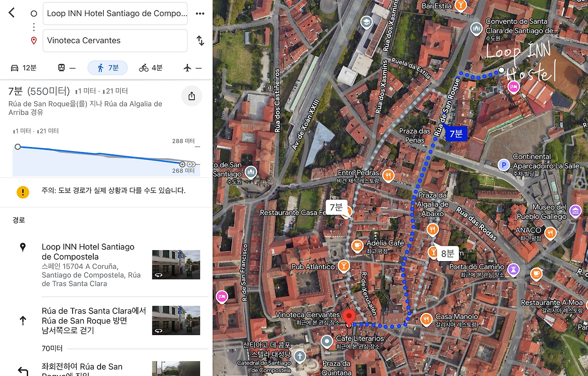Image resolution: width=588 pixels, height=376 pixels.
Task: Edit the Vinoteca Cervantes destination field
Action: coord(115,40)
